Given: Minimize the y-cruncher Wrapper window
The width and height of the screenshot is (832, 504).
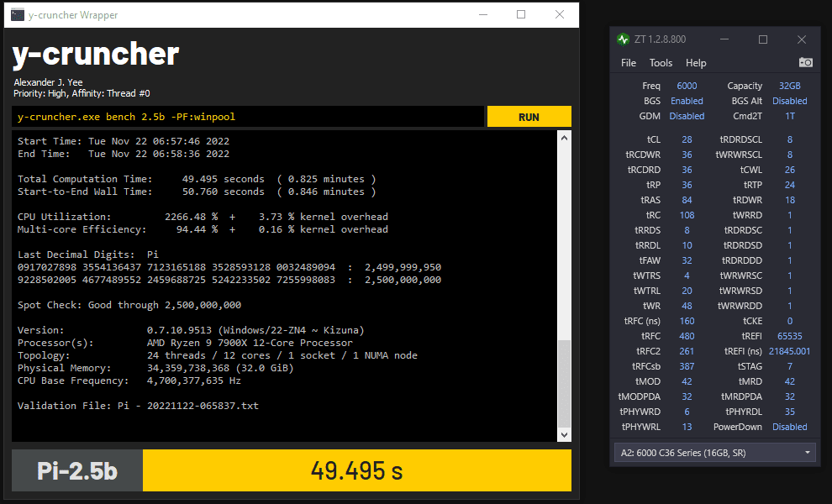Looking at the screenshot, I should click(483, 15).
